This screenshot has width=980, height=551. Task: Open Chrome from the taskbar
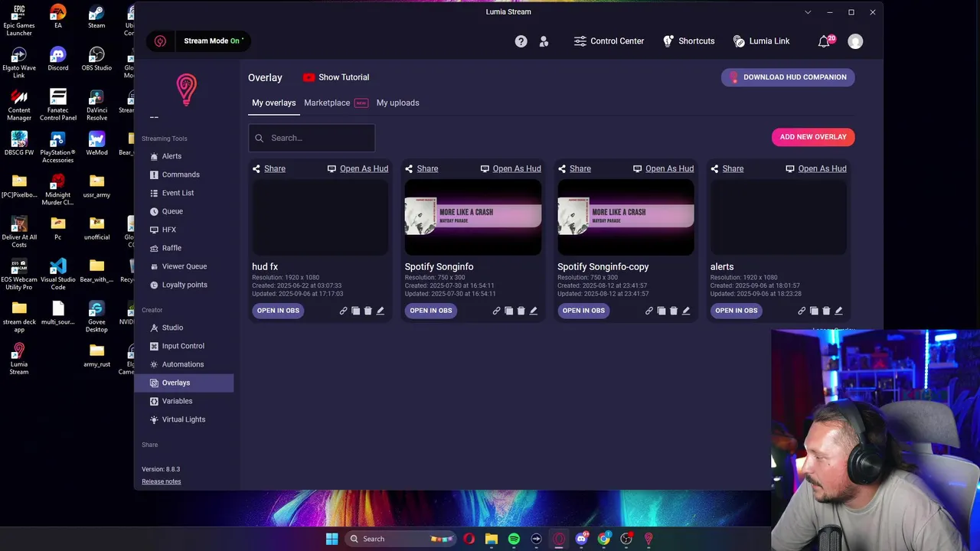tap(604, 539)
